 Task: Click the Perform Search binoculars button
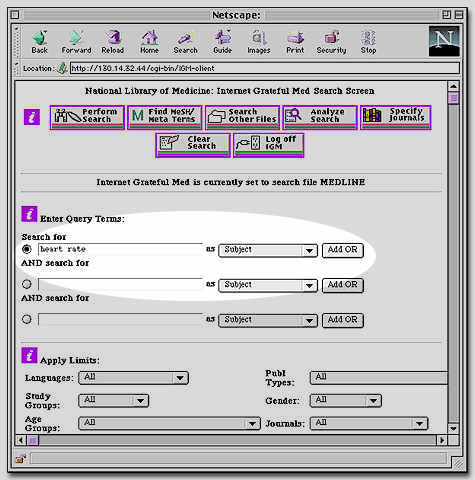pyautogui.click(x=87, y=117)
